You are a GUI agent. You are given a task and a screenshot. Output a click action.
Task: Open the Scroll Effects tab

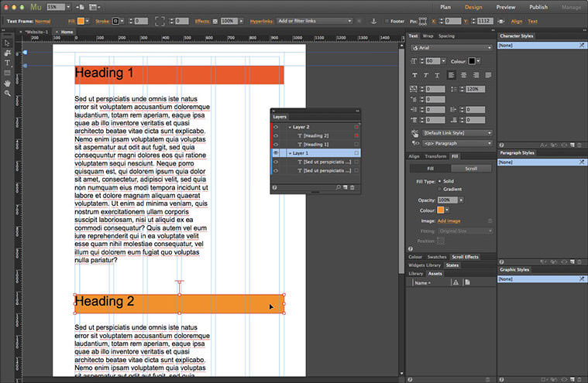[x=466, y=256]
